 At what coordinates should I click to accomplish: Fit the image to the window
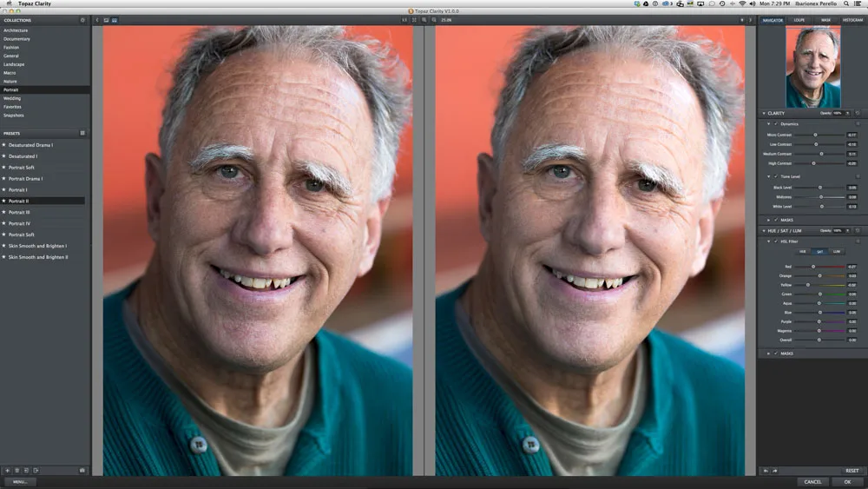(x=414, y=20)
